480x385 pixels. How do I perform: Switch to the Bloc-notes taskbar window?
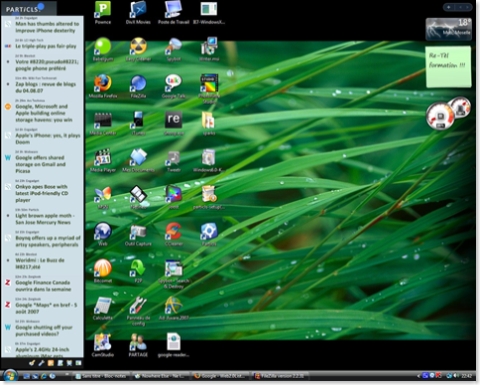click(x=101, y=376)
